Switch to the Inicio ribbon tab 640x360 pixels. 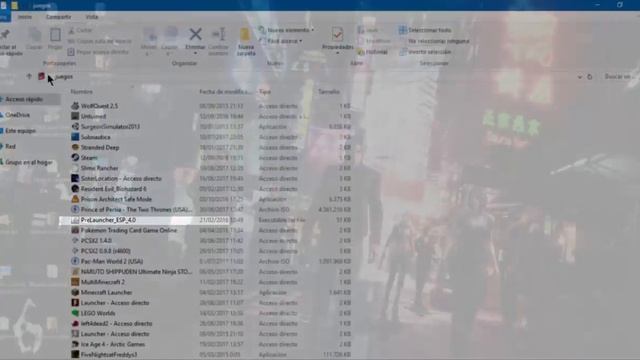[24, 17]
